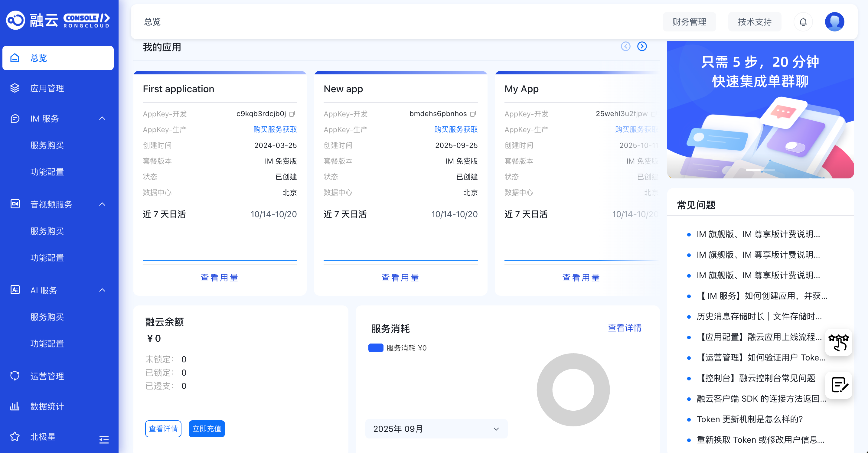Viewport: 868px width, 453px height.
Task: Switch to 技术支持
Action: click(x=755, y=21)
